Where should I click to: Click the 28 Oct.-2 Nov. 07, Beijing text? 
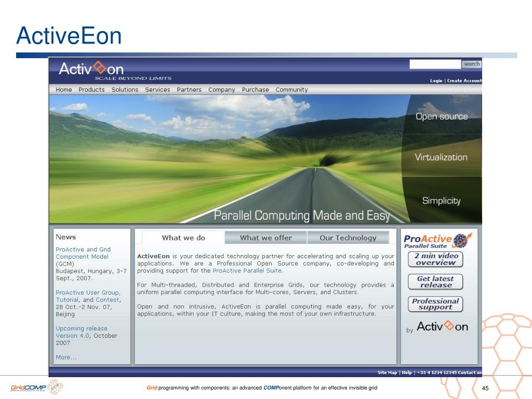[84, 311]
